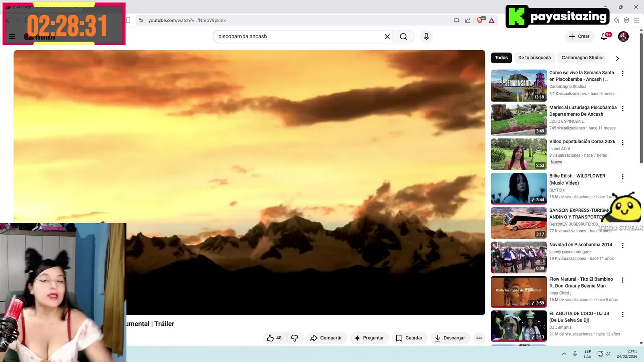644x362 pixels.
Task: Open the Brave shields lion icon
Action: (480, 20)
